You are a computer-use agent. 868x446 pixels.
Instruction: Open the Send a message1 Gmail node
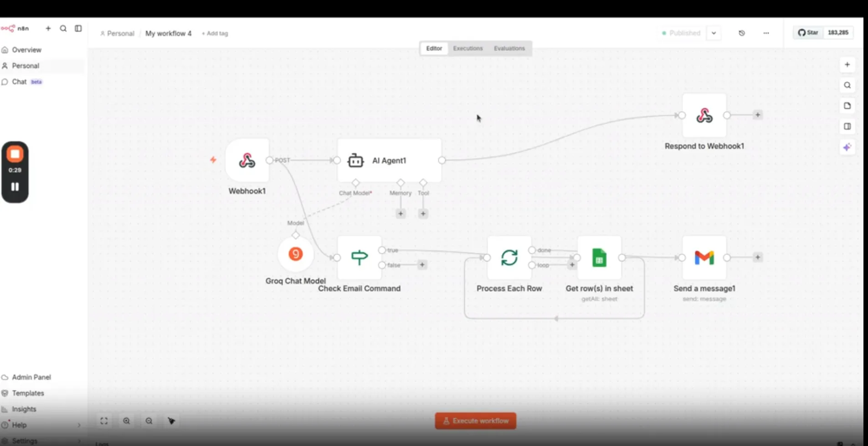coord(704,257)
